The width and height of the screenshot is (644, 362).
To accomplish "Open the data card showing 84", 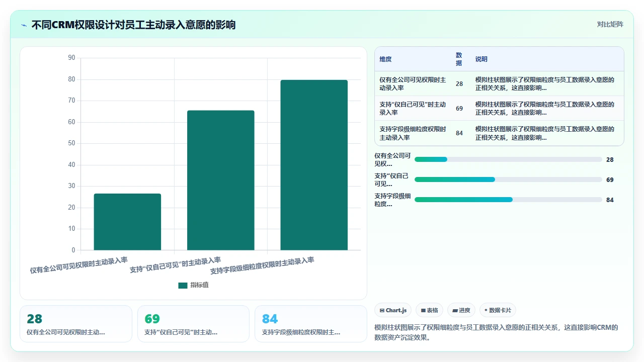I will 311,324.
